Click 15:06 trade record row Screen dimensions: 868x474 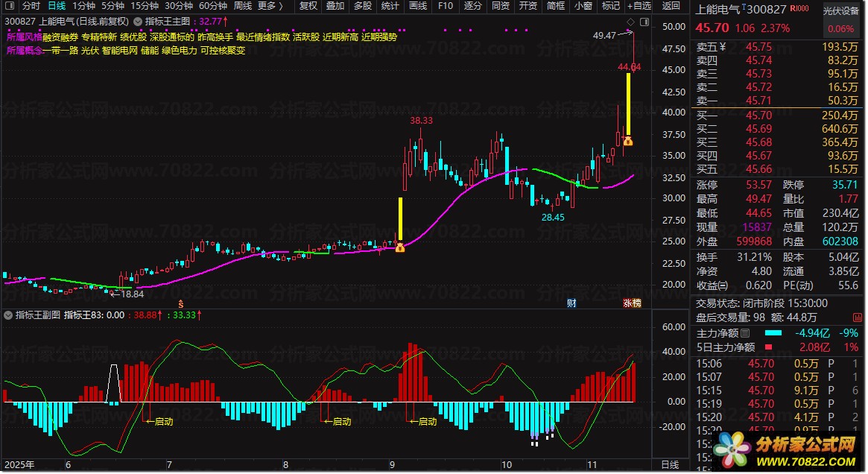coord(777,364)
